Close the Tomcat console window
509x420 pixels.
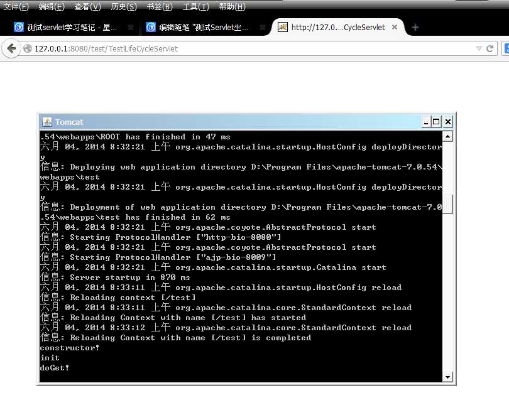448,122
